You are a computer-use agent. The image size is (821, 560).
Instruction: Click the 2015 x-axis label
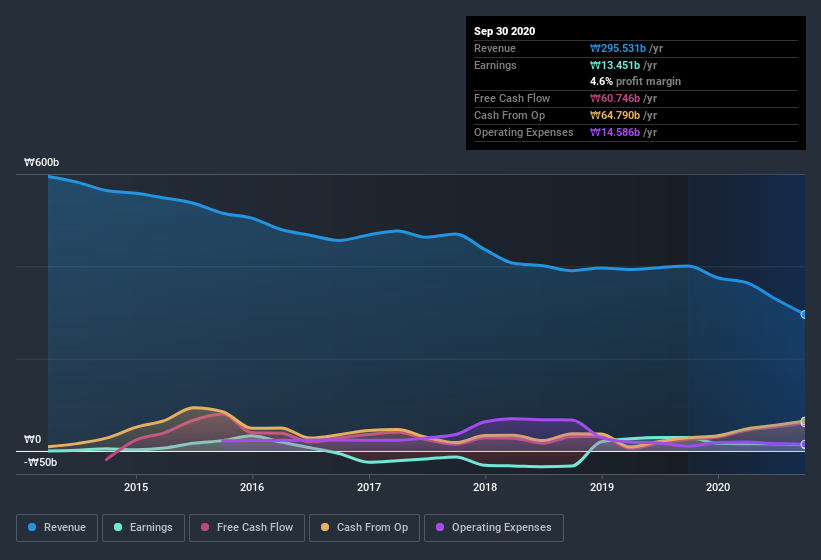pyautogui.click(x=136, y=487)
